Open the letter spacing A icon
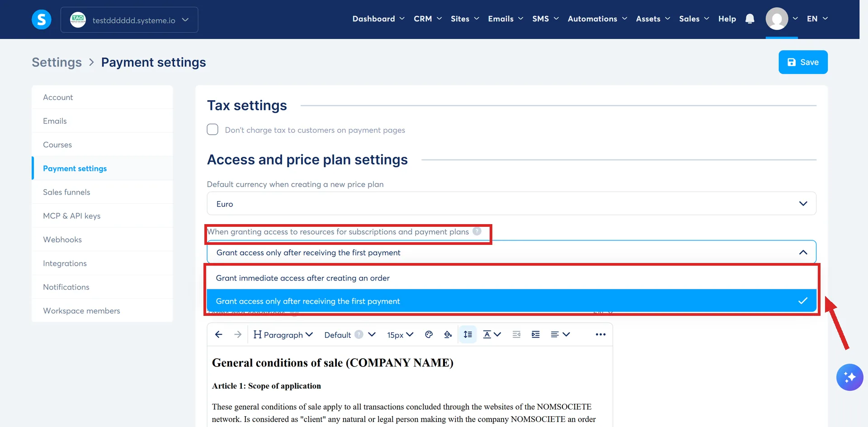Screen dimensions: 868x427 tap(492, 334)
